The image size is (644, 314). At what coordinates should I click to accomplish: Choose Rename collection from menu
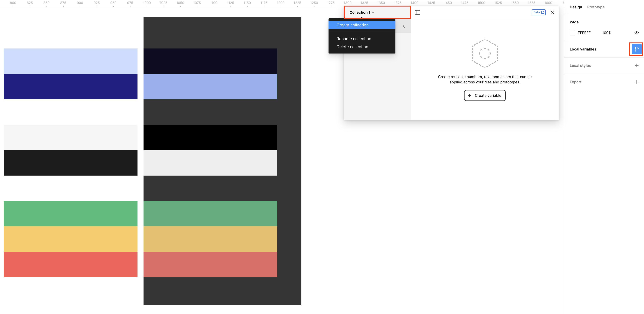pos(353,39)
